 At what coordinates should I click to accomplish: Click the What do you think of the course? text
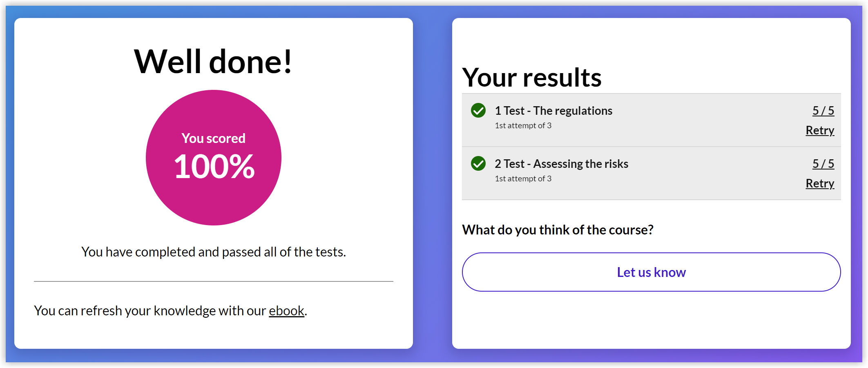558,230
